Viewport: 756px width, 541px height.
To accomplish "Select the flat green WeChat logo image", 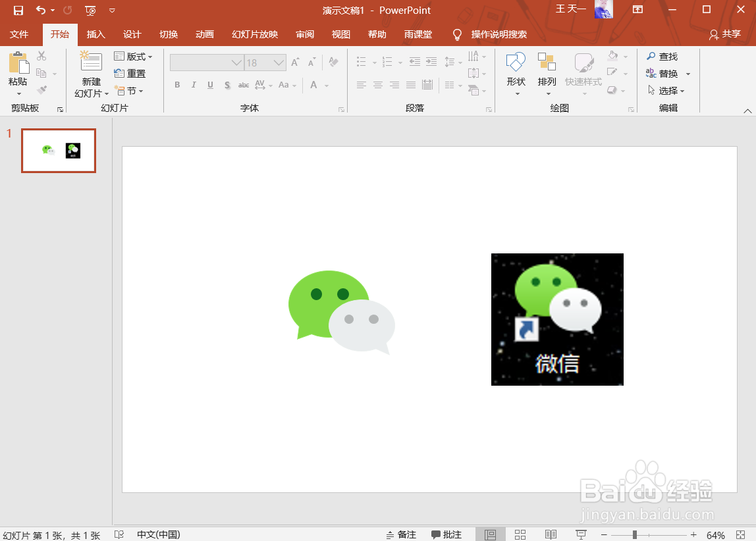I will pyautogui.click(x=341, y=313).
